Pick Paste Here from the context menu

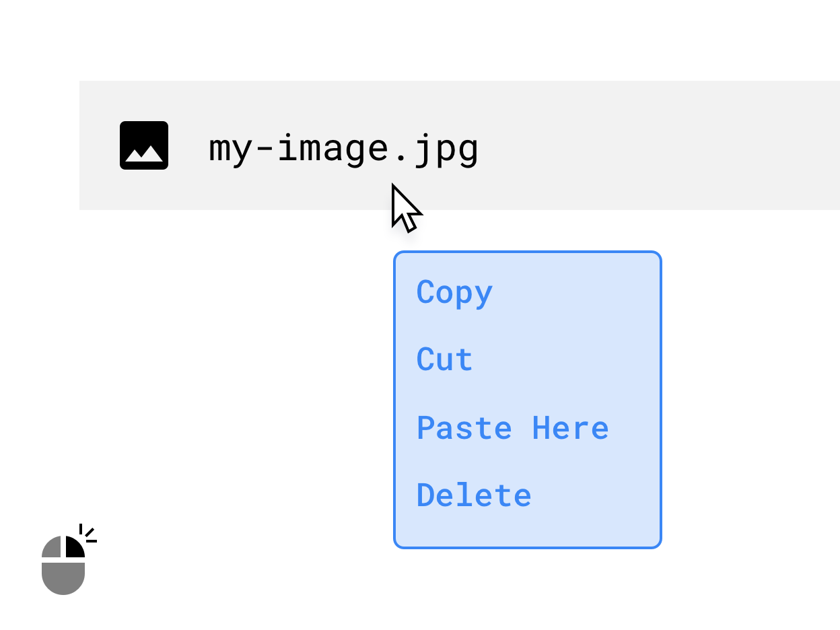pos(512,428)
